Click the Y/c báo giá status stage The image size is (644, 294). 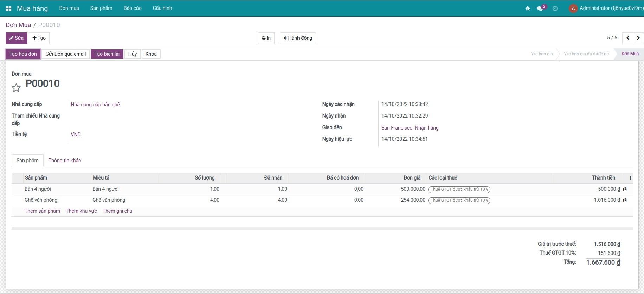pos(541,54)
